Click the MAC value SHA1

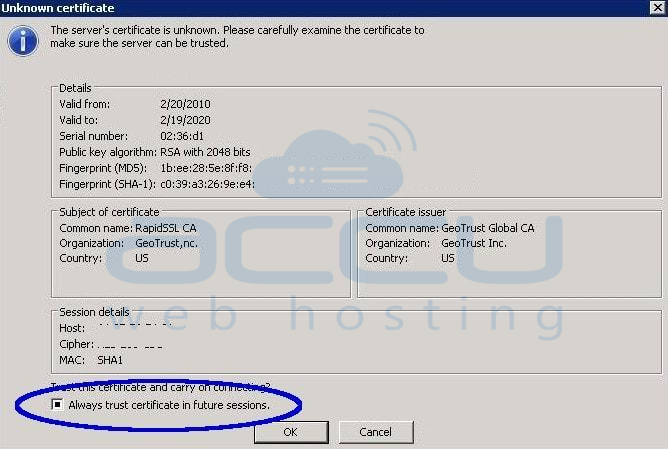click(110, 360)
